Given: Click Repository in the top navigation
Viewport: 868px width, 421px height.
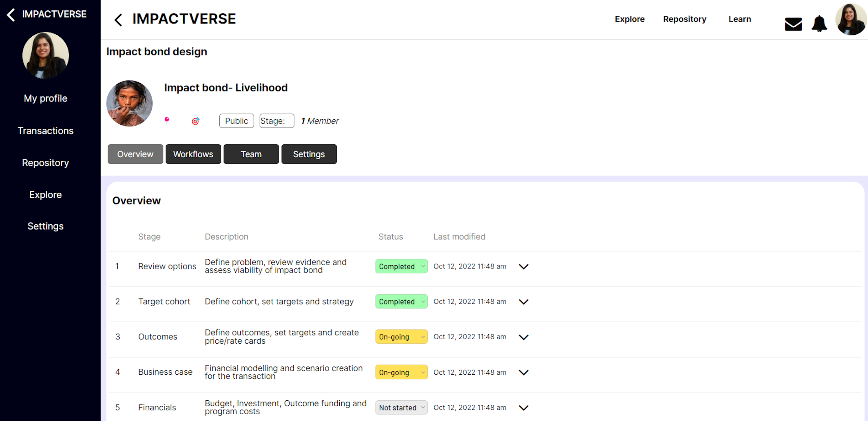Looking at the screenshot, I should pos(685,19).
